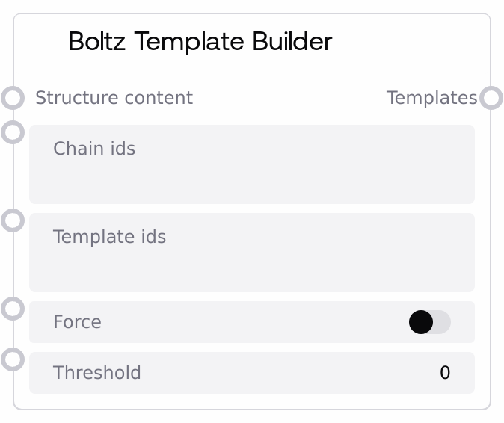Click the Templates output socket

pyautogui.click(x=491, y=98)
